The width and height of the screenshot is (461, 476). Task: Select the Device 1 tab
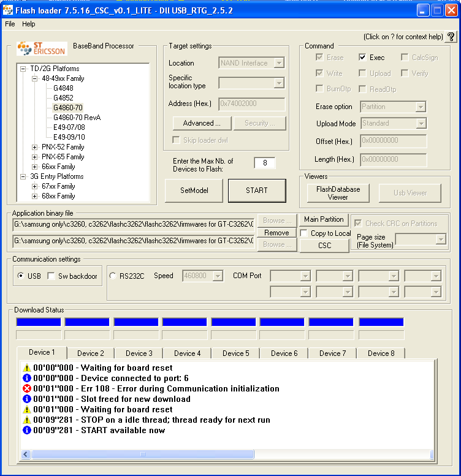point(42,352)
